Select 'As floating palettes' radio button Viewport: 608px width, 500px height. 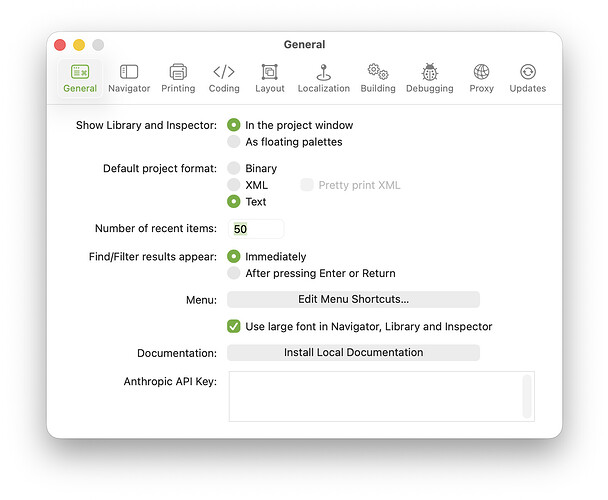pos(233,142)
